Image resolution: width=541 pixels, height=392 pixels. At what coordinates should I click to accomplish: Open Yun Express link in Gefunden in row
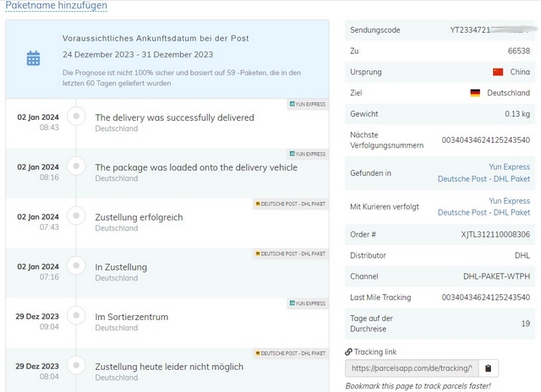coord(509,167)
